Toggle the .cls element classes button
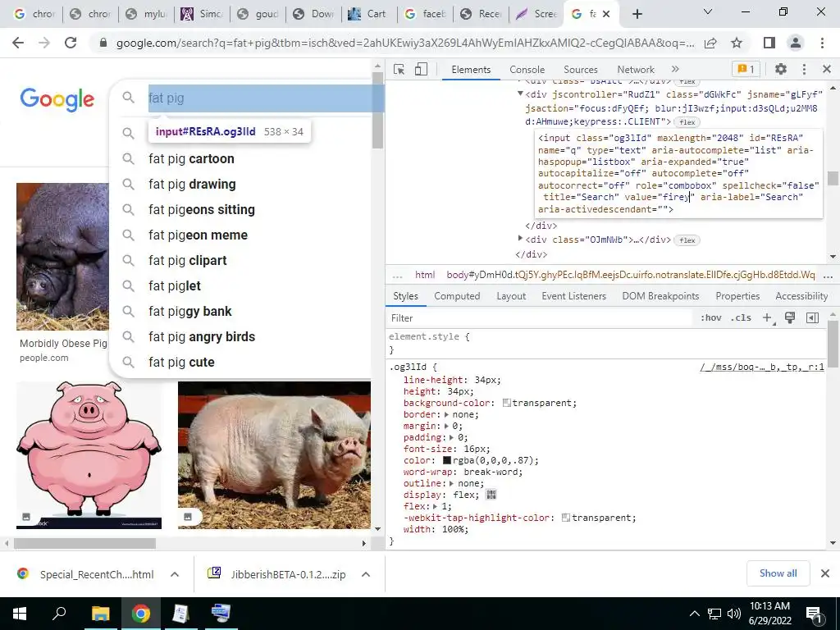The height and width of the screenshot is (630, 840). click(741, 317)
